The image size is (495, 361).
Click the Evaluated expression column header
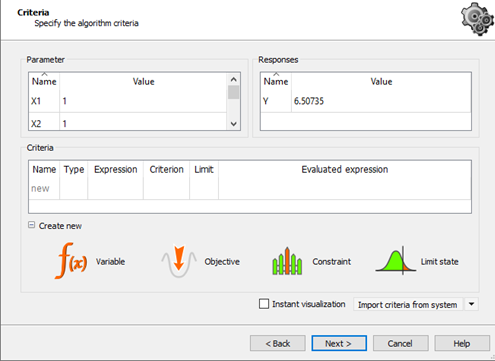(345, 169)
